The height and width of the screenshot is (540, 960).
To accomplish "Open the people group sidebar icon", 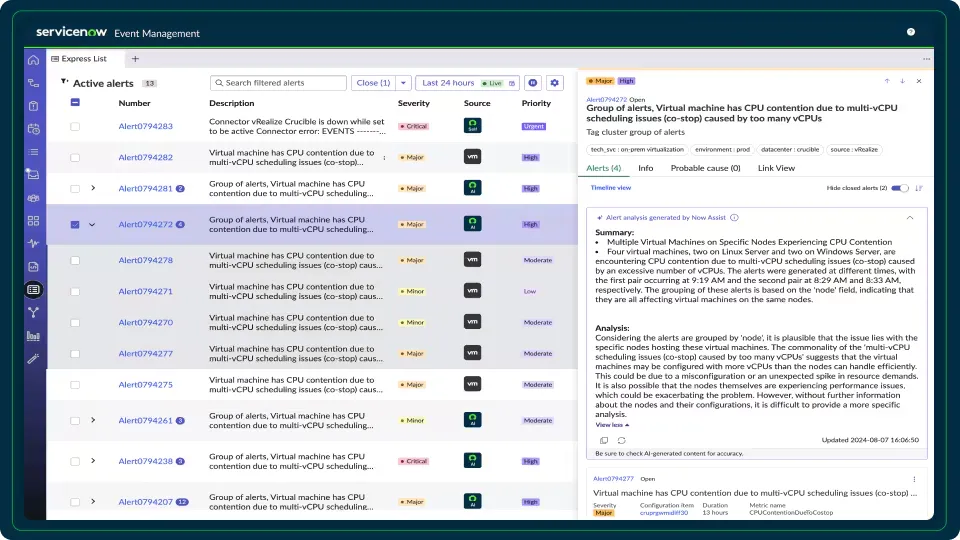I will click(x=34, y=198).
